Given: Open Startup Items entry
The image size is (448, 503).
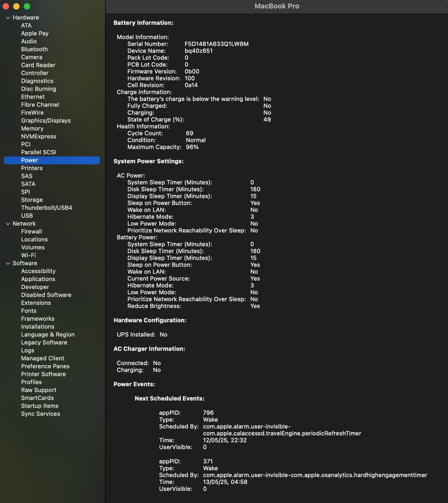Looking at the screenshot, I should tap(40, 406).
